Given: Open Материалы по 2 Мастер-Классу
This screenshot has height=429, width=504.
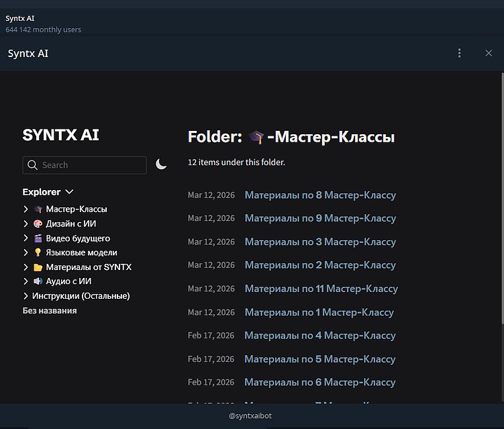Looking at the screenshot, I should [x=320, y=265].
